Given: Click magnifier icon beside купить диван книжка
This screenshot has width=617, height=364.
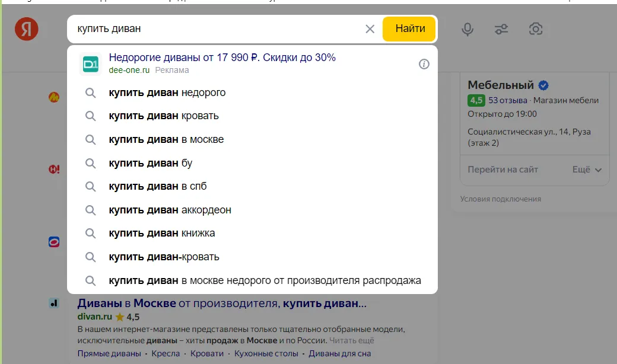Looking at the screenshot, I should [x=91, y=234].
